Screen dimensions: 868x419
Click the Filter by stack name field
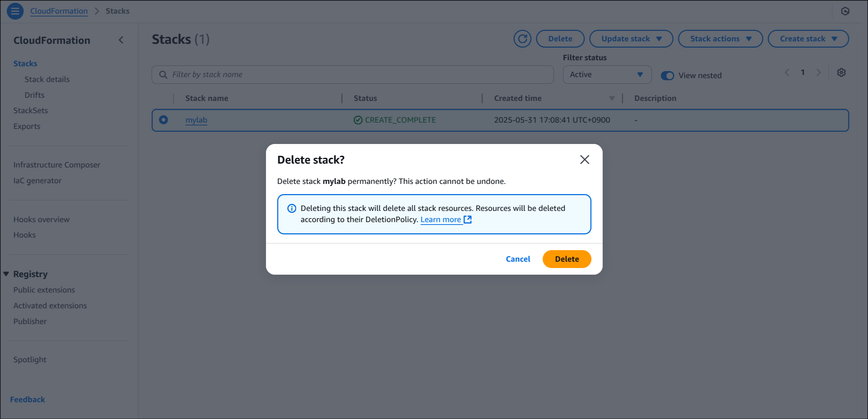[x=352, y=75]
